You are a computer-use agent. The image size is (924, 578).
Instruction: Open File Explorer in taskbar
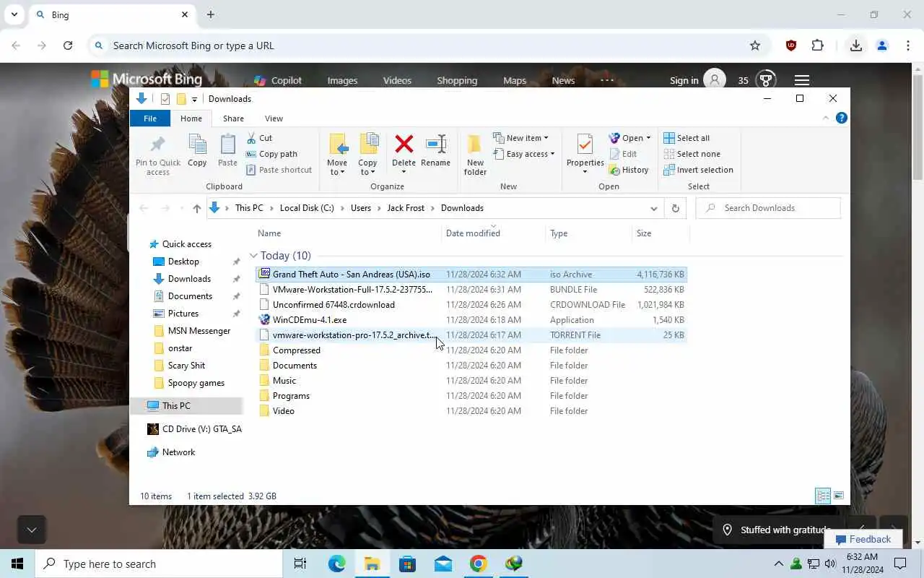point(372,564)
